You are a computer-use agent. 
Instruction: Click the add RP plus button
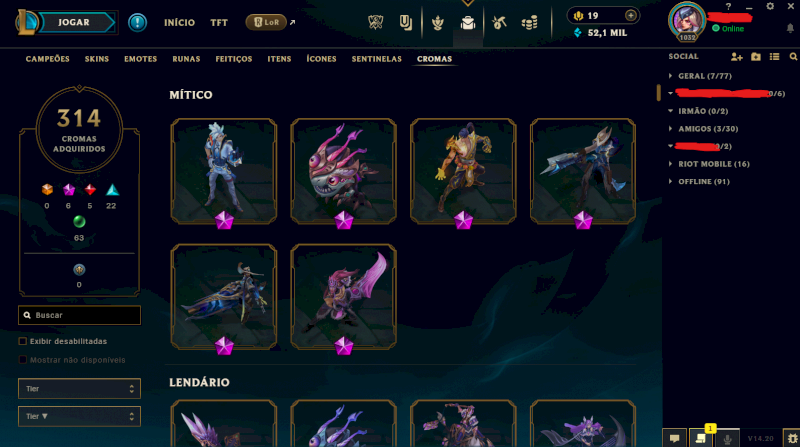coord(631,15)
